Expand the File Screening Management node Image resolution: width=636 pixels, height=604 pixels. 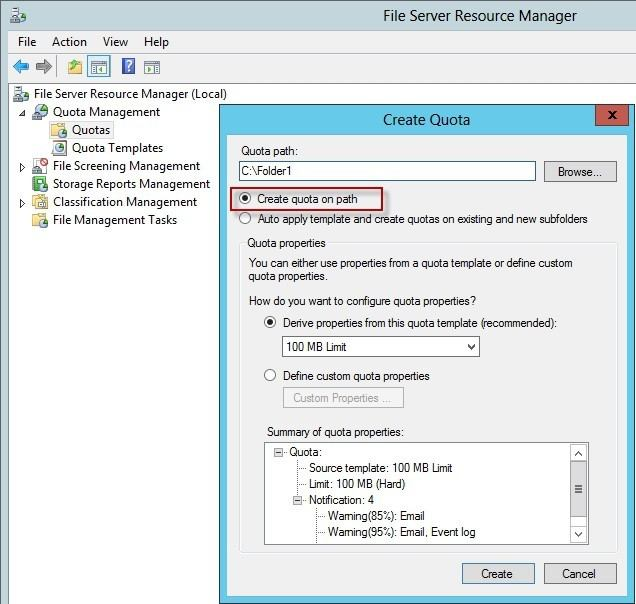point(23,167)
